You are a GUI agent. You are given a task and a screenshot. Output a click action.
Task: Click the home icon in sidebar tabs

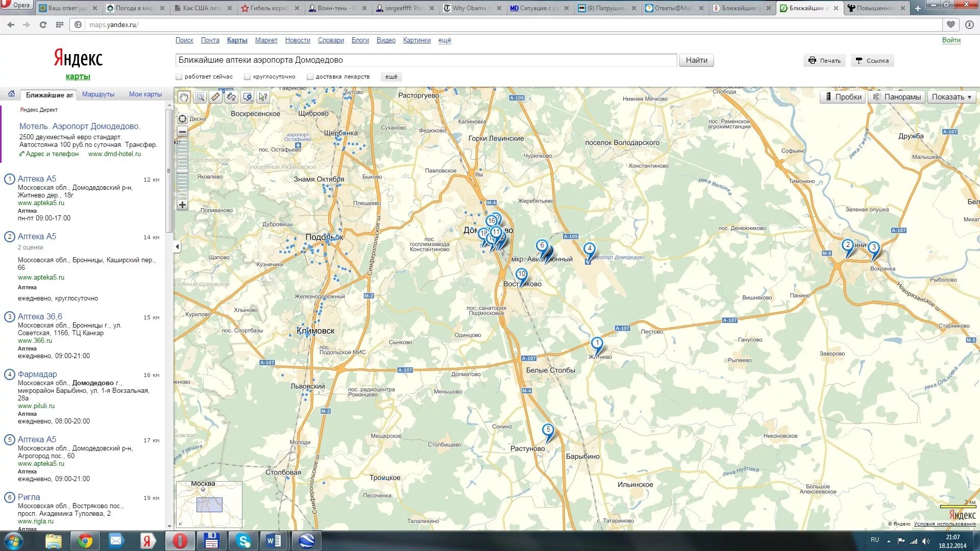tap(11, 94)
